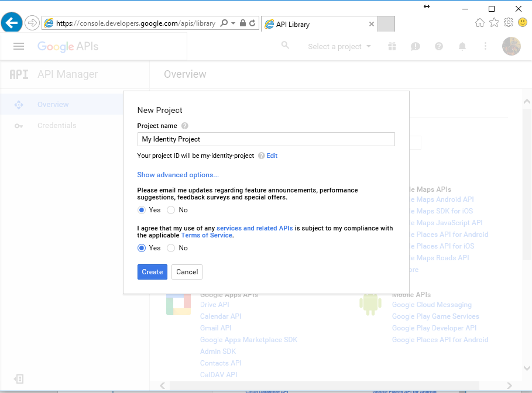Select No for email updates
532x393 pixels.
tap(171, 210)
